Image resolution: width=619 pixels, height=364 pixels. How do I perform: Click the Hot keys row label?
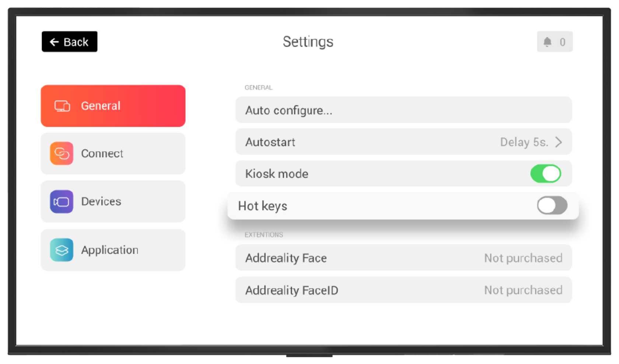pyautogui.click(x=263, y=206)
